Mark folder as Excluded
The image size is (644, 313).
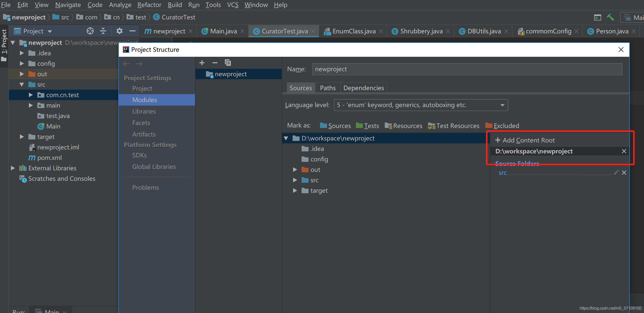(502, 126)
